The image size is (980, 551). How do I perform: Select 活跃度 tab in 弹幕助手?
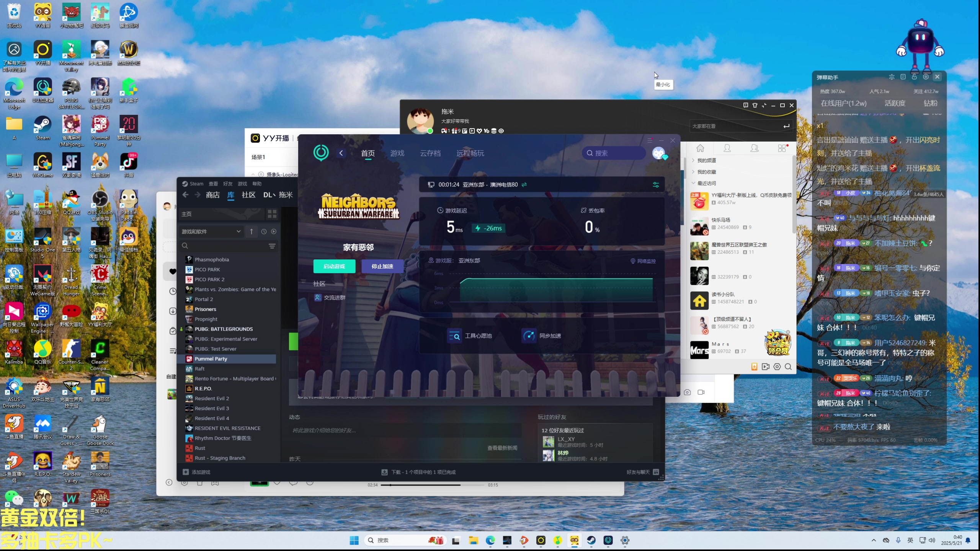[x=895, y=103]
